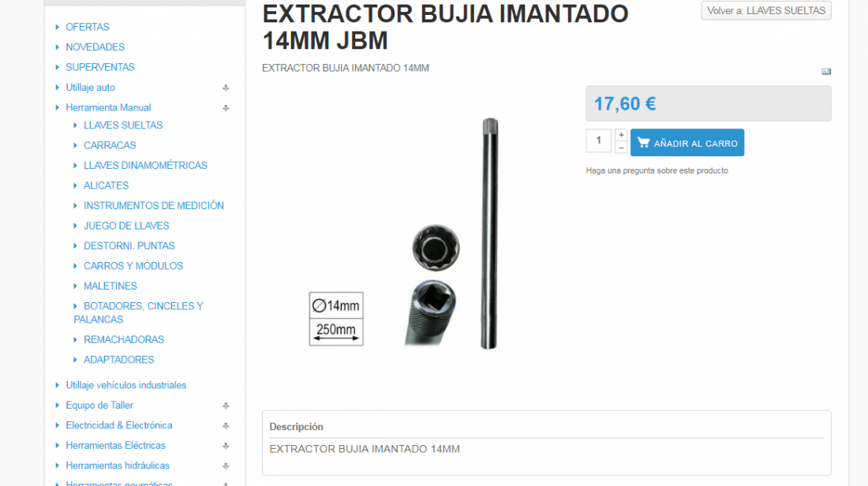Expand the Utillaje auto plus icon
Image resolution: width=868 pixels, height=486 pixels.
click(226, 88)
